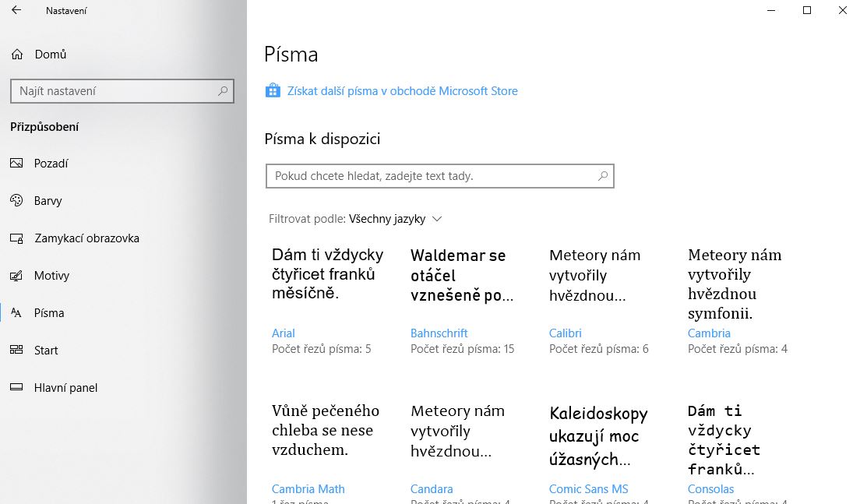Click the Motivy brush icon
Viewport: 860px width, 504px height.
tap(16, 275)
